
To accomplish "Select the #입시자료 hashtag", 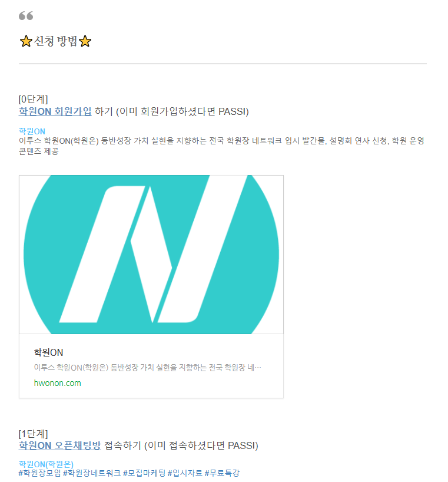I will click(x=185, y=473).
